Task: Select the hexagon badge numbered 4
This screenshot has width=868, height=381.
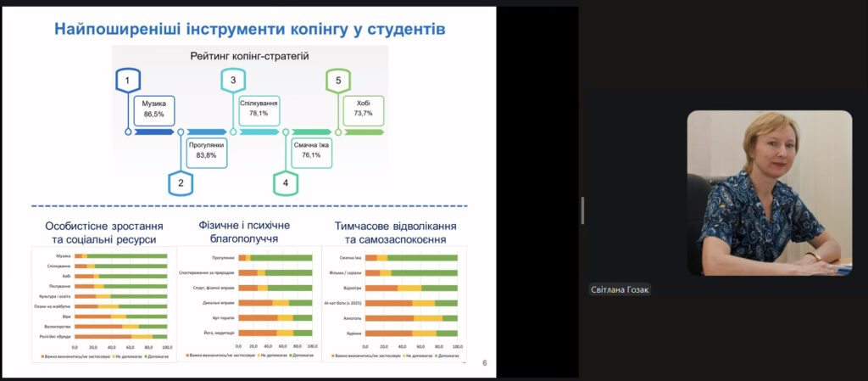Action: tap(286, 182)
